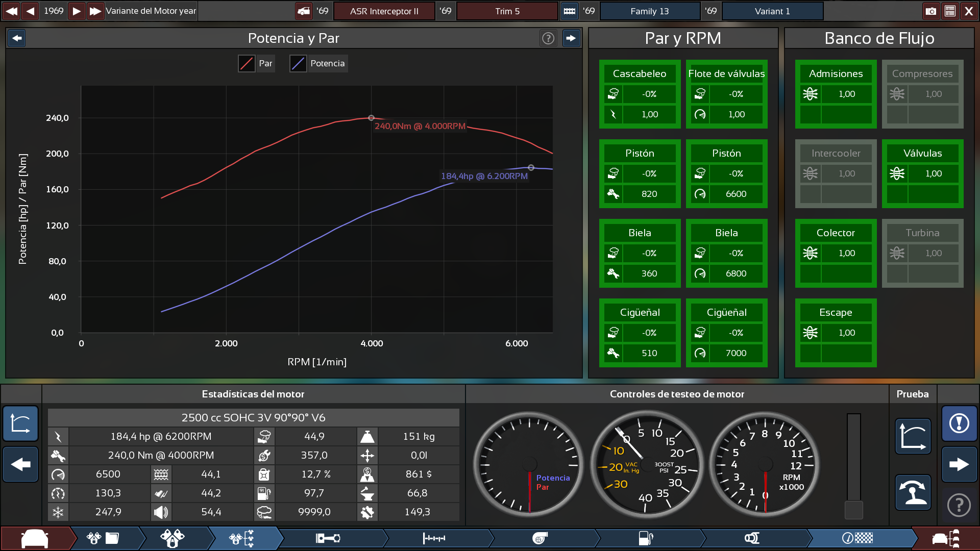Image resolution: width=980 pixels, height=551 pixels.
Task: Open the fuel system tab in bottom bar
Action: (646, 538)
